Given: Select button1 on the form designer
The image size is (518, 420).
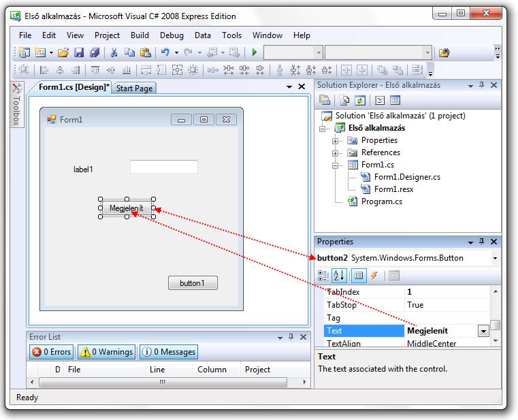Looking at the screenshot, I should tap(193, 283).
